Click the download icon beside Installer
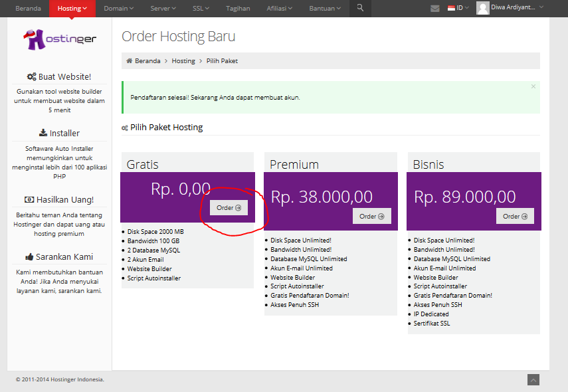 click(43, 133)
